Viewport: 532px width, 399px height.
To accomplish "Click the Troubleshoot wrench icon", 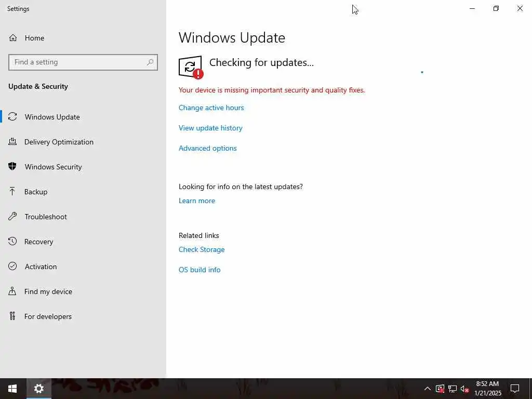I will (x=12, y=217).
